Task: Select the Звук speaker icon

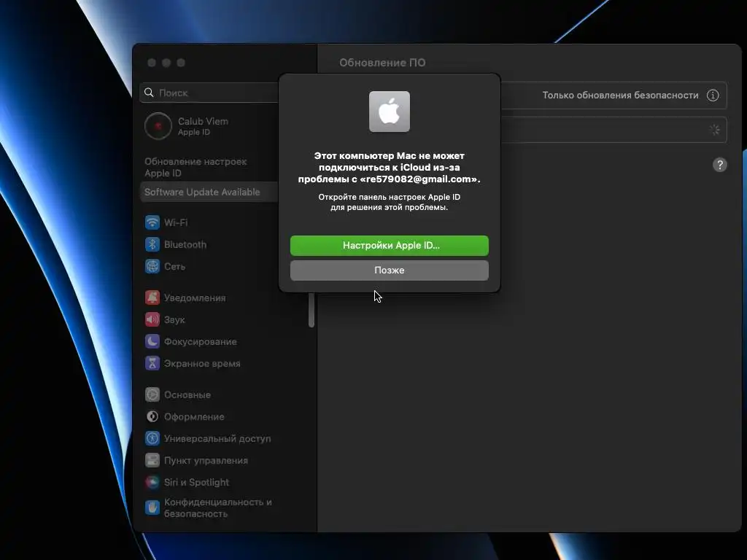Action: click(x=152, y=319)
